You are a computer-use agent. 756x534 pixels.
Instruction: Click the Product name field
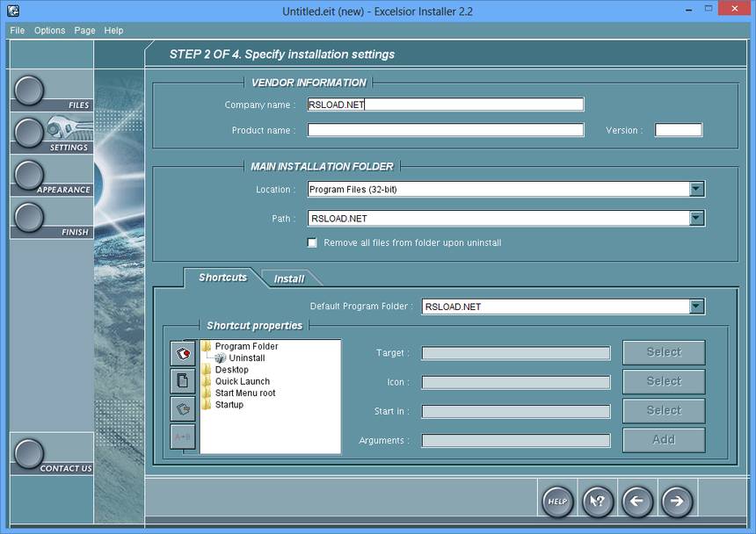click(446, 130)
